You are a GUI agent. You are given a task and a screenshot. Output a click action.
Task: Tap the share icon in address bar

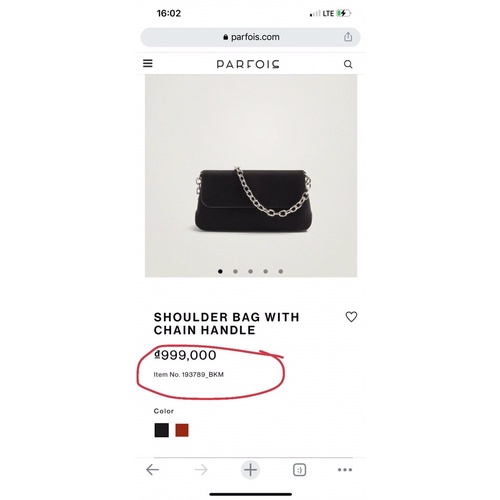tap(348, 37)
